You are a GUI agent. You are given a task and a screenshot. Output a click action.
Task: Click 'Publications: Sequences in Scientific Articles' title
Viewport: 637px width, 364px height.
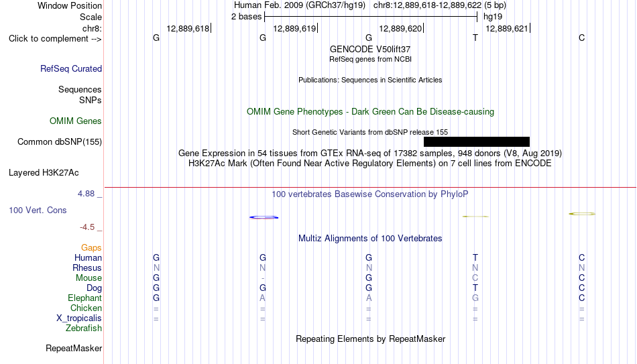click(370, 80)
